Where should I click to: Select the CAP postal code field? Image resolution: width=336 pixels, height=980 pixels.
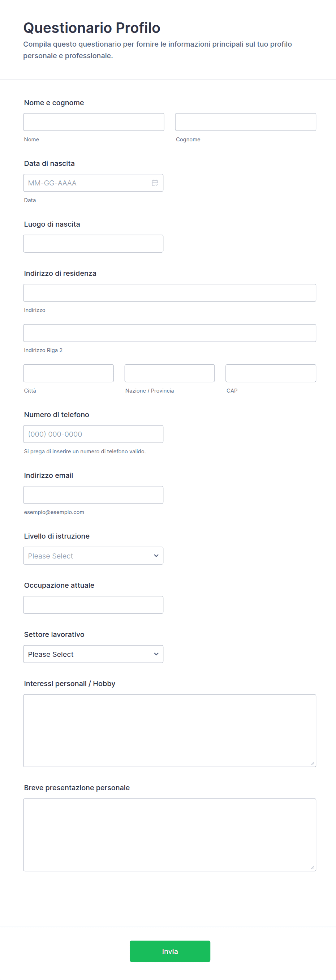point(271,373)
